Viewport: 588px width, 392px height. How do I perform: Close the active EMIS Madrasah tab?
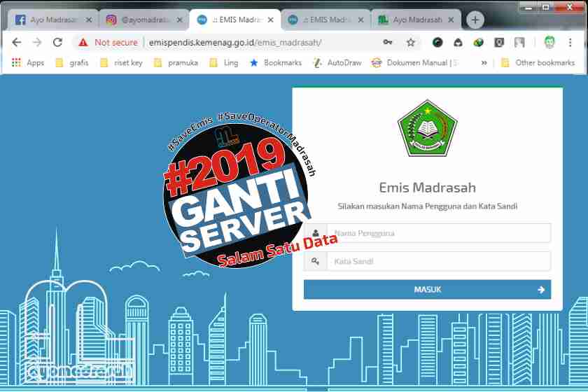coord(270,20)
